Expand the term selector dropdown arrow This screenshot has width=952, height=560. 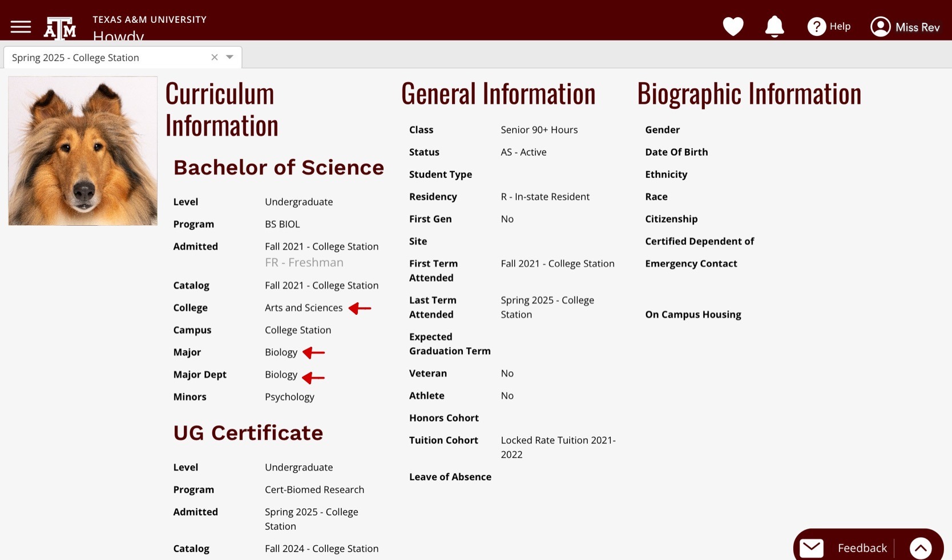tap(229, 57)
